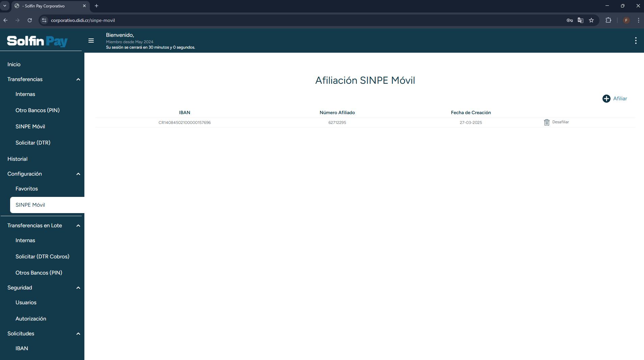The height and width of the screenshot is (360, 644).
Task: Collapse the Transferencias section
Action: (78, 79)
